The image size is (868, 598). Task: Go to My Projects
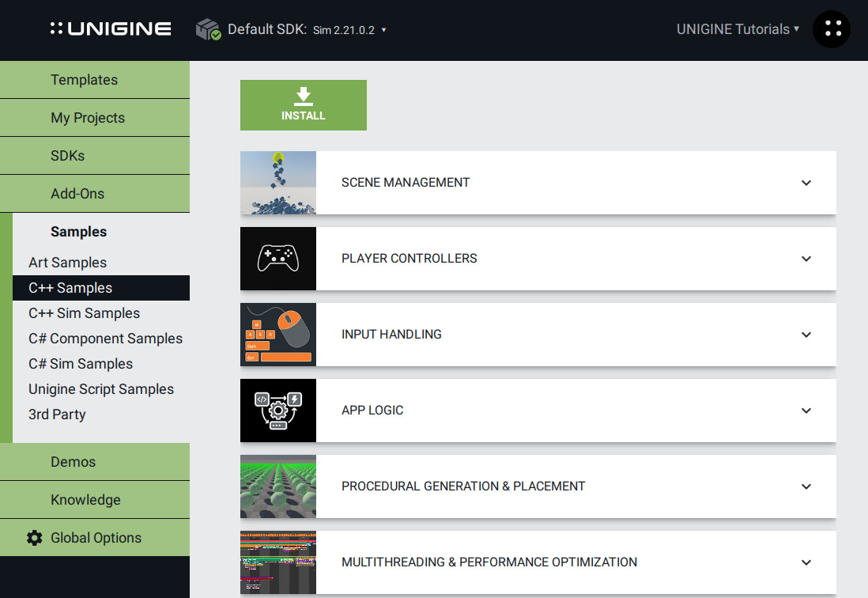tap(95, 118)
